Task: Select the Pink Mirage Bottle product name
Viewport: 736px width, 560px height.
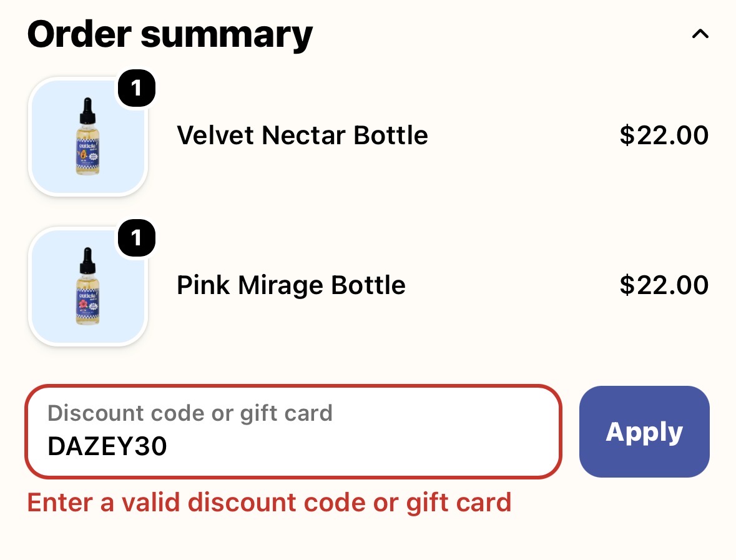Action: tap(291, 285)
